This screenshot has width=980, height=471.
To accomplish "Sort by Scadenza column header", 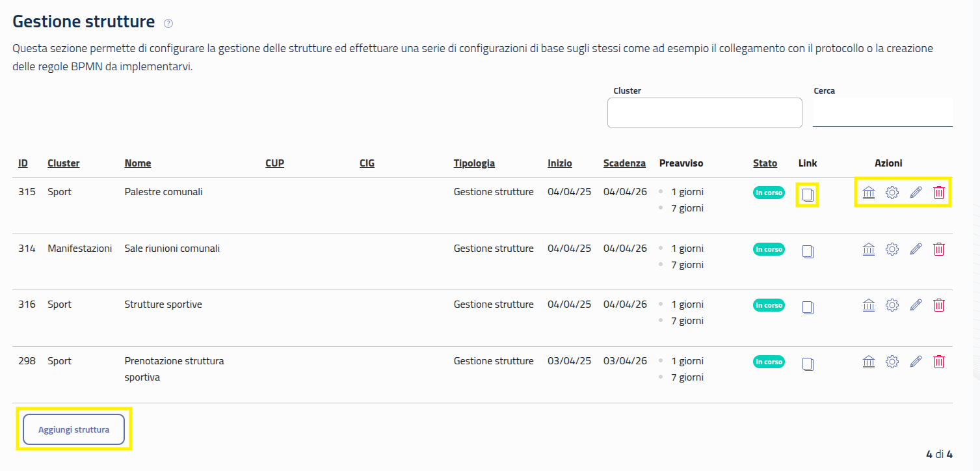I will [x=624, y=163].
